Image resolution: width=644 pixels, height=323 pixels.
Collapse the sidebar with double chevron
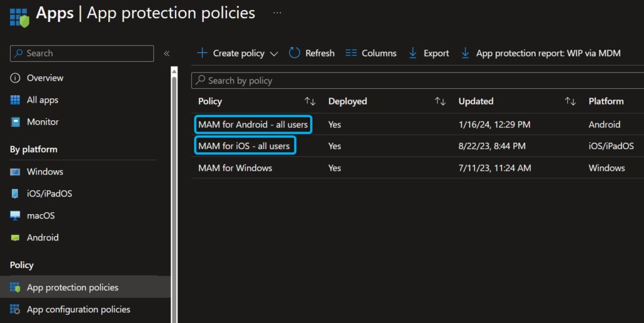click(x=166, y=54)
